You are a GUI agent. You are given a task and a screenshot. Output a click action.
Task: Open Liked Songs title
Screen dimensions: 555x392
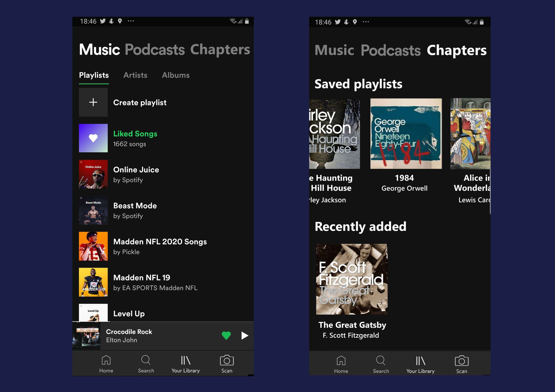click(x=135, y=134)
